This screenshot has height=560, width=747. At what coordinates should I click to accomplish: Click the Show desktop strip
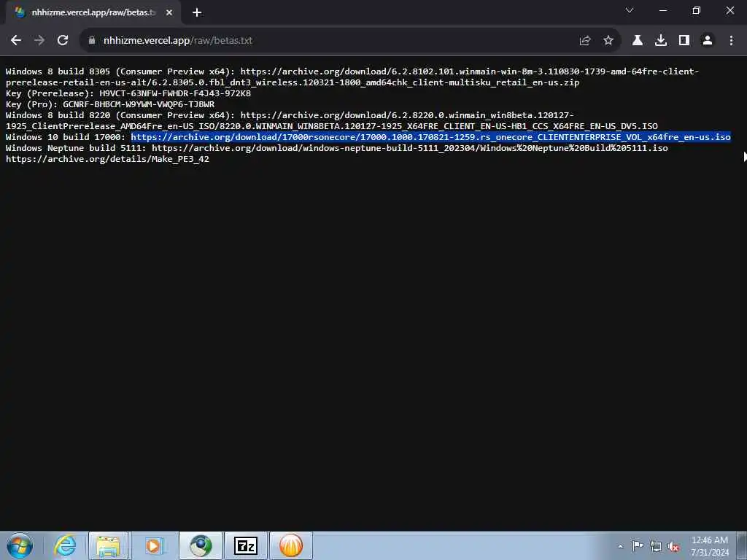click(x=742, y=545)
